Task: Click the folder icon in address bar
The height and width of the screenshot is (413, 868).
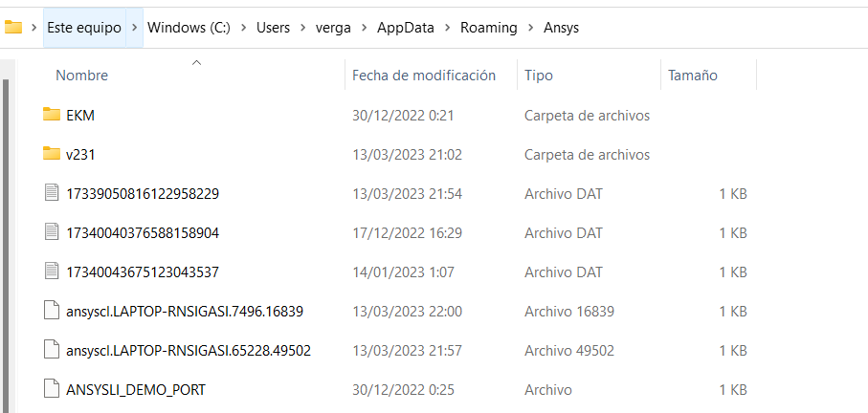Action: 13,28
